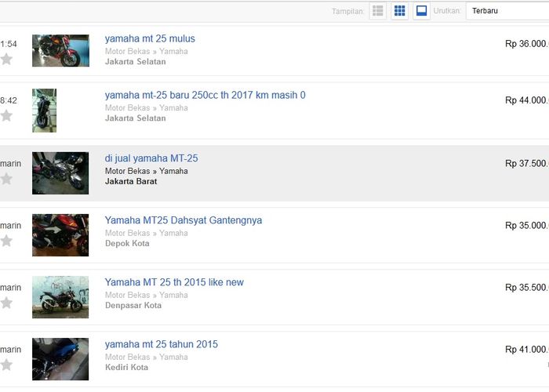Open 'Yamaha MT 25 th 2015 like new' listing
Image resolution: width=549 pixels, height=392 pixels.
click(174, 282)
